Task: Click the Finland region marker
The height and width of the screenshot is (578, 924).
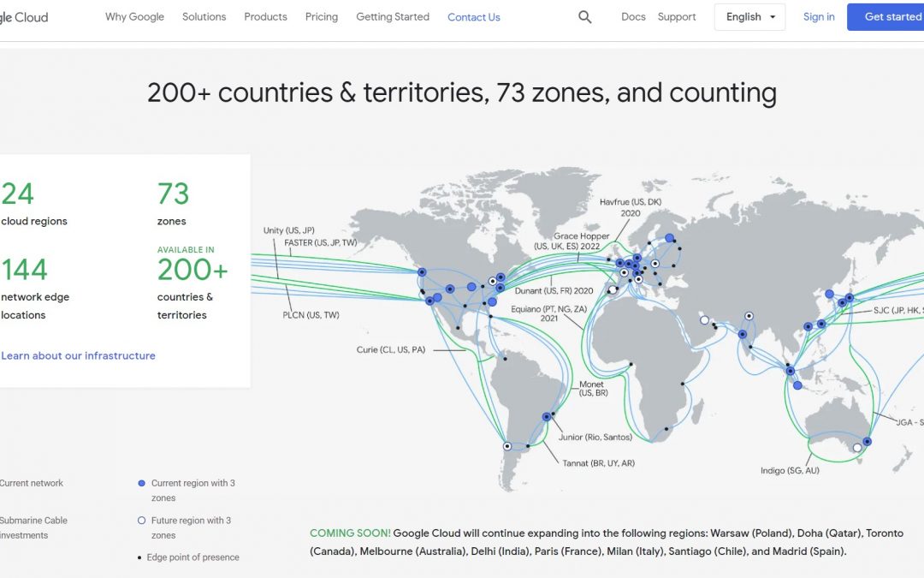Action: (669, 238)
